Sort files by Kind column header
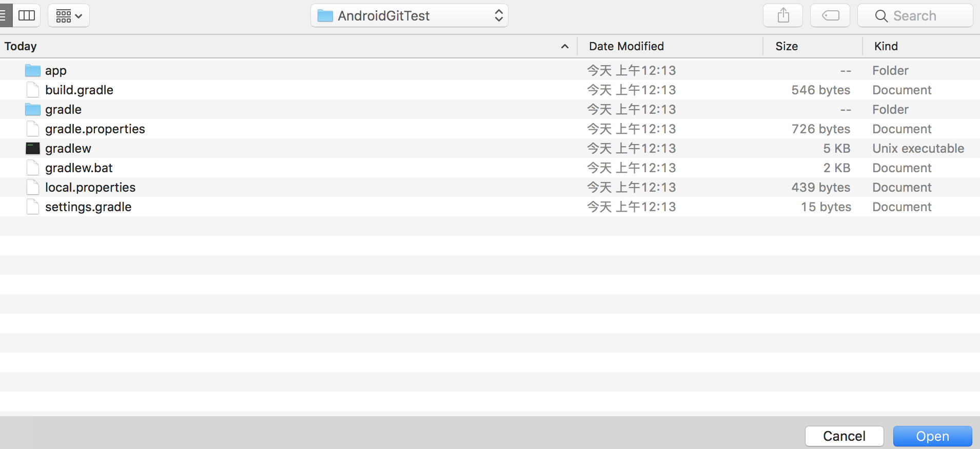 pyautogui.click(x=886, y=47)
